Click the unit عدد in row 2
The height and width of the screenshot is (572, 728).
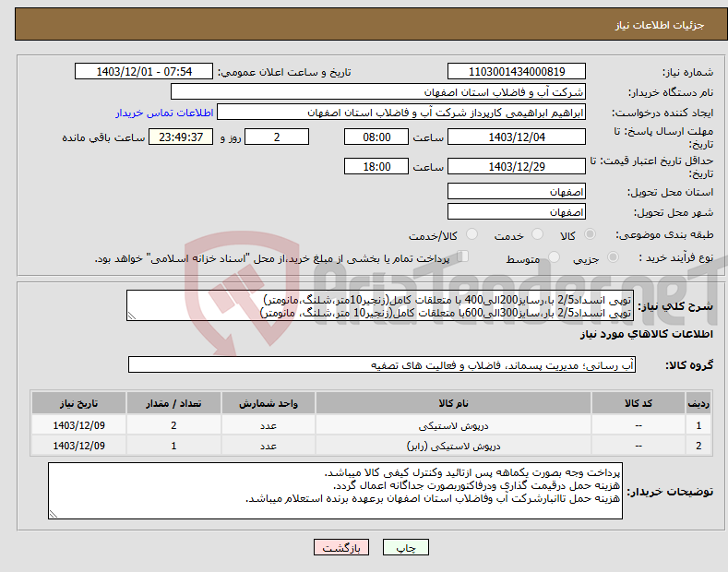[269, 446]
